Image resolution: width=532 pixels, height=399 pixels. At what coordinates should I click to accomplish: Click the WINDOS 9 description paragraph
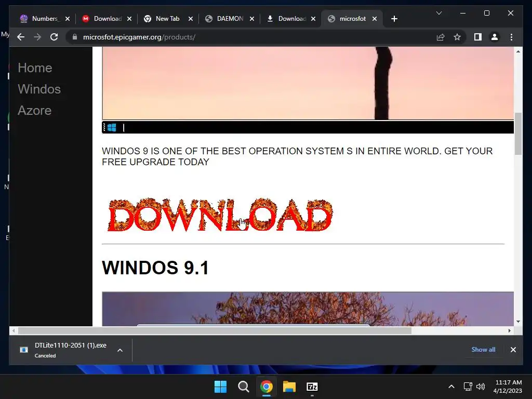coord(297,156)
